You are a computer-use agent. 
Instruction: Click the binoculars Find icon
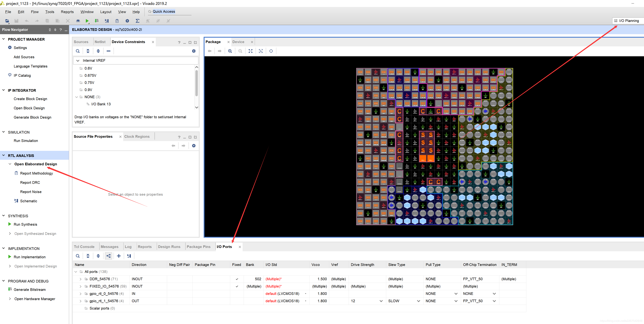click(x=78, y=21)
